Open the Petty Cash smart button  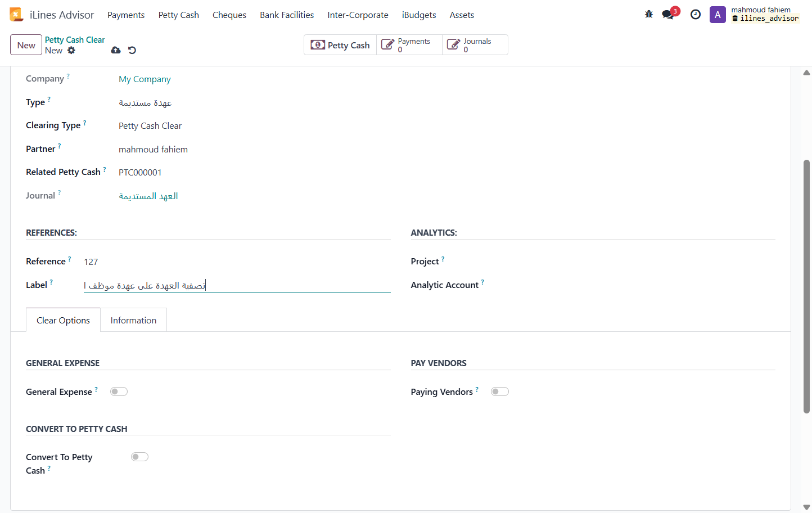pyautogui.click(x=340, y=45)
